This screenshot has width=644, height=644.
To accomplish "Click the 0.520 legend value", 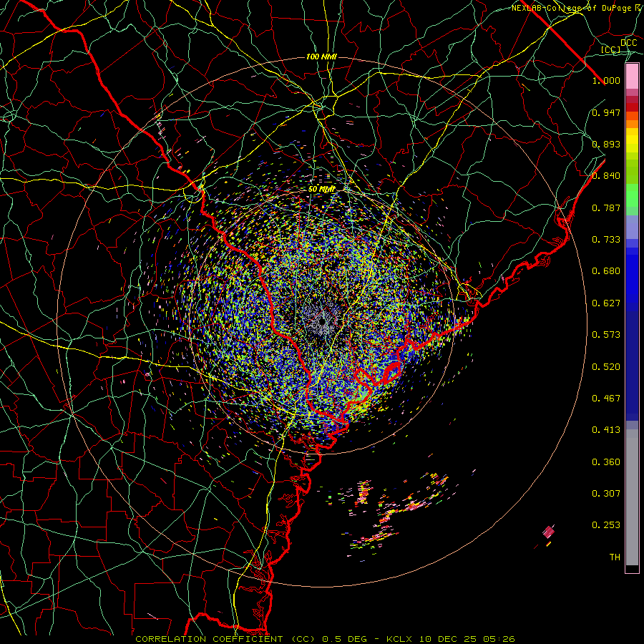I will point(606,367).
